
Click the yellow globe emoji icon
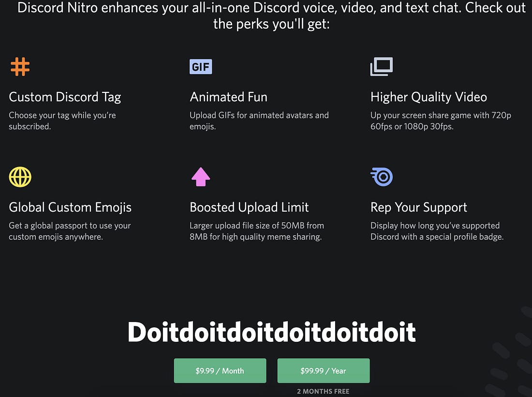[20, 177]
